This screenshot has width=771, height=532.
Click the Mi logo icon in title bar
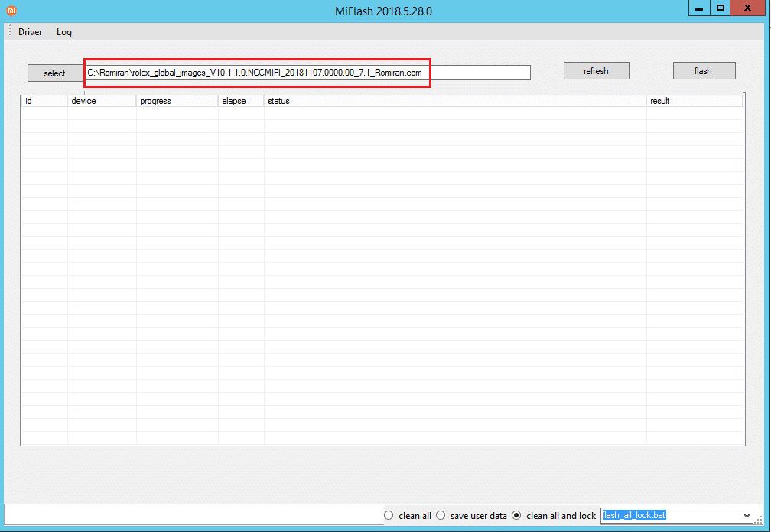(11, 11)
